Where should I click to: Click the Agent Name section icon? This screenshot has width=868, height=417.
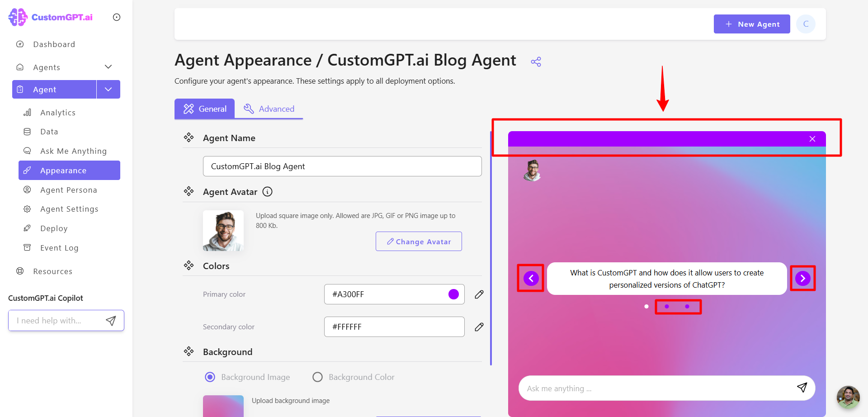pyautogui.click(x=189, y=137)
